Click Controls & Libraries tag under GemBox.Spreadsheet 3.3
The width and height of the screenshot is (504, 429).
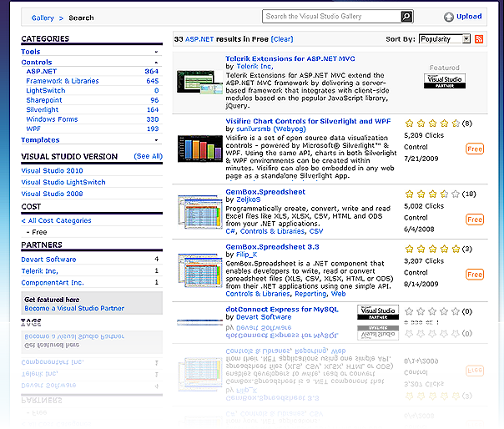tap(258, 294)
